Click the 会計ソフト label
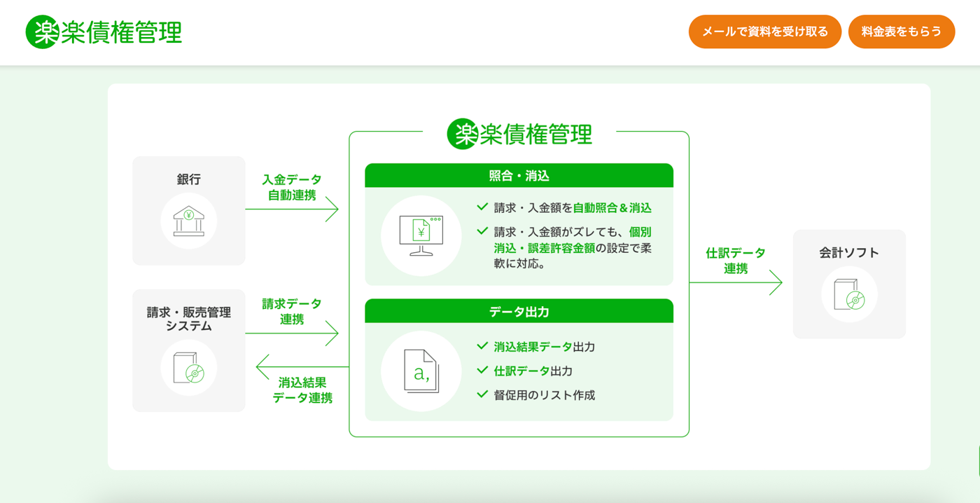The height and width of the screenshot is (503, 980). coord(849,253)
